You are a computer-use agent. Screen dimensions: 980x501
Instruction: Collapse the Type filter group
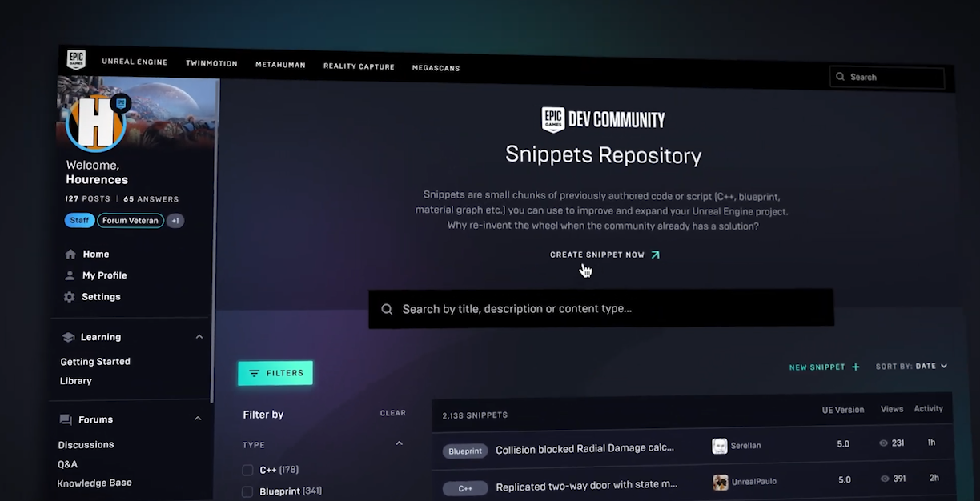pyautogui.click(x=399, y=443)
